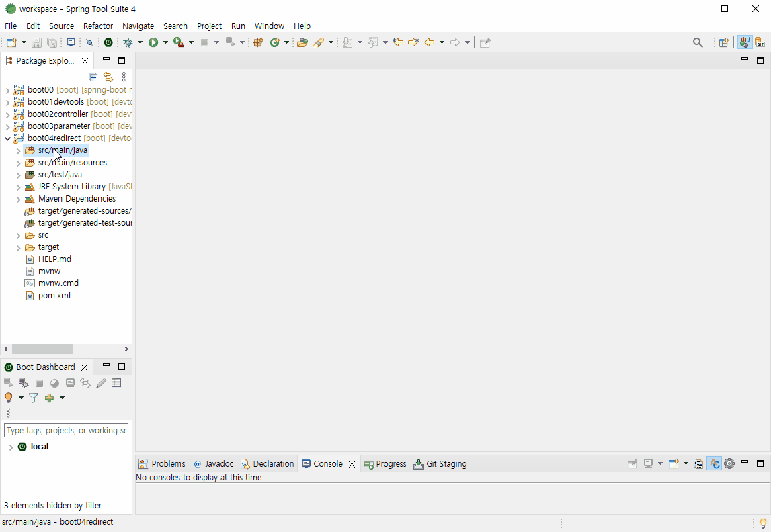Open Boot Dashboard view menu (three dots)
771x532 pixels.
click(8, 412)
